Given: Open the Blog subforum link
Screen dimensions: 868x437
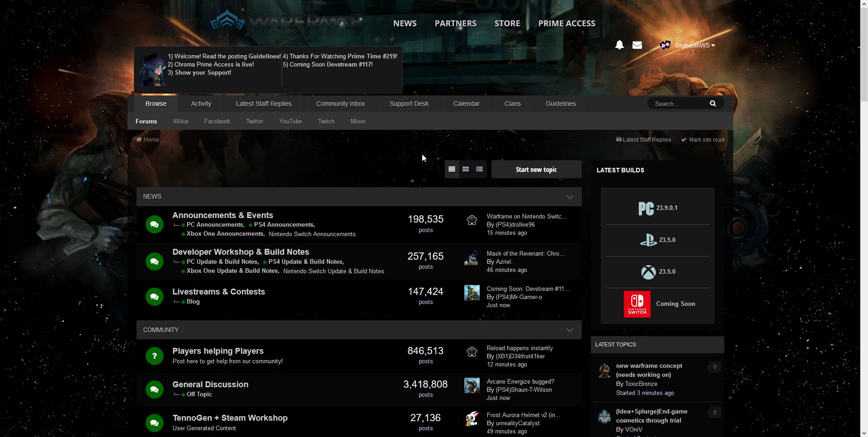Looking at the screenshot, I should [x=193, y=302].
